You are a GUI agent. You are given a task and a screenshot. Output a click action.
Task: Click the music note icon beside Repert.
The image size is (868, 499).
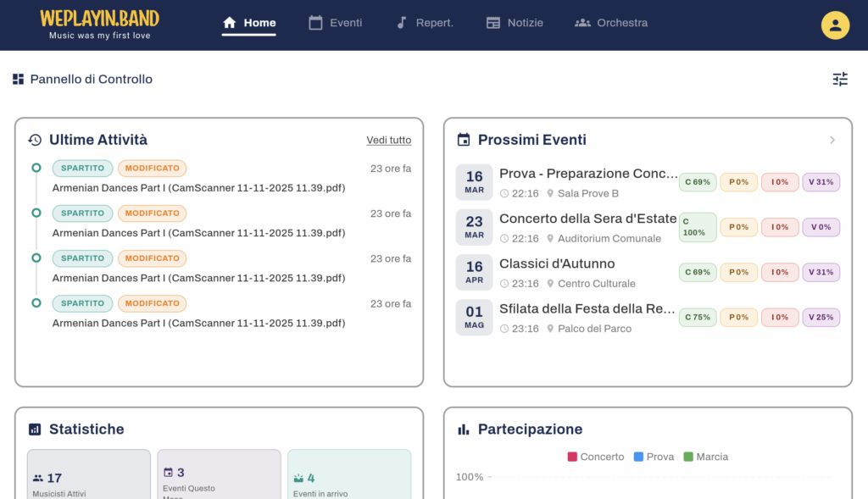point(401,23)
